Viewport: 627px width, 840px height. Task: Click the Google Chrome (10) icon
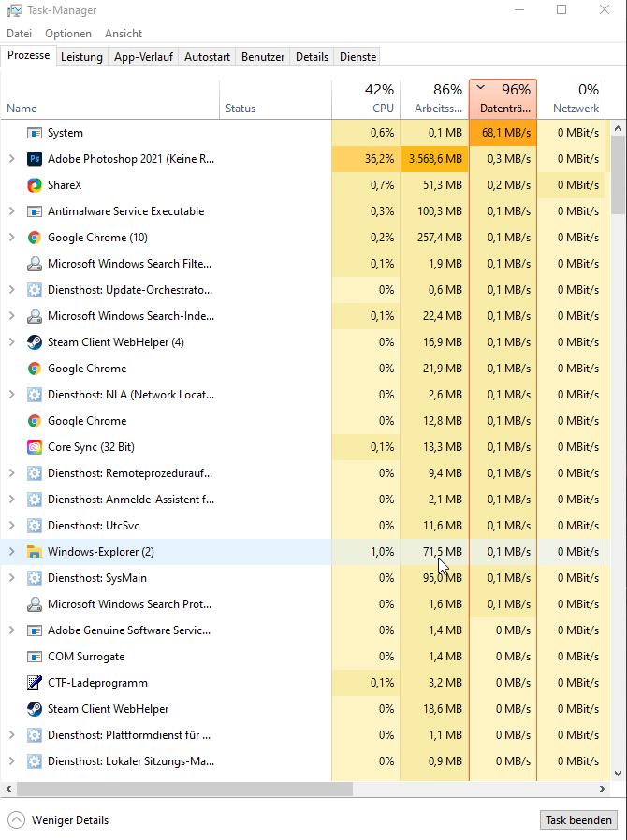click(x=35, y=238)
